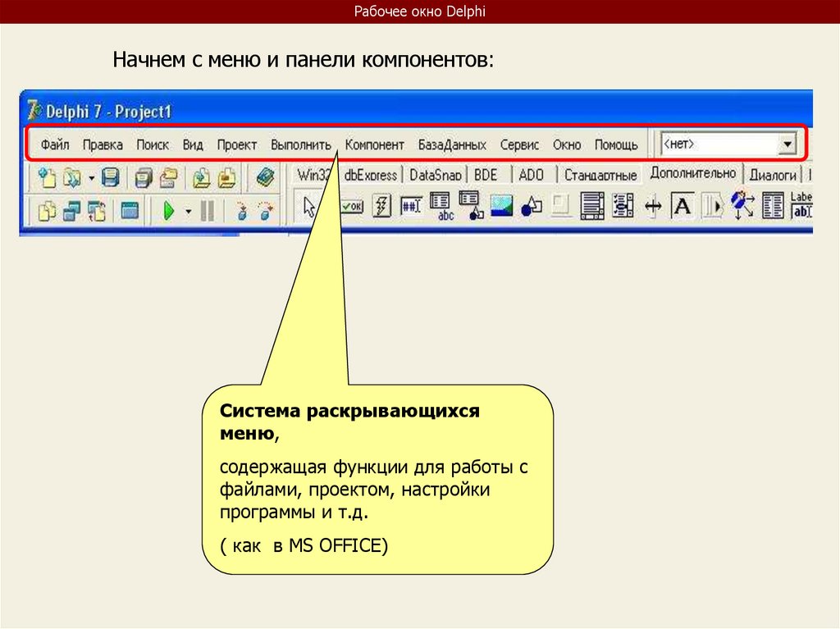Image resolution: width=840 pixels, height=629 pixels.
Task: Click Remove File from Project icon
Action: coord(226,178)
